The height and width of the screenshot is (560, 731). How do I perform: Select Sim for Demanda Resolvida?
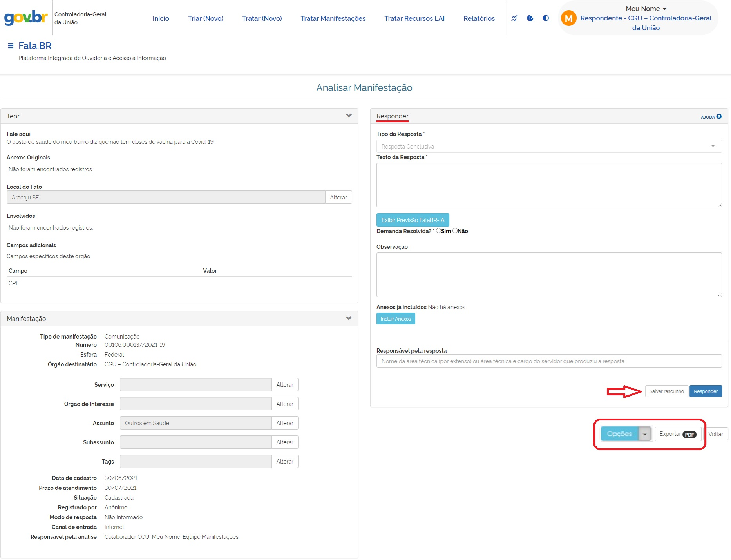(438, 231)
